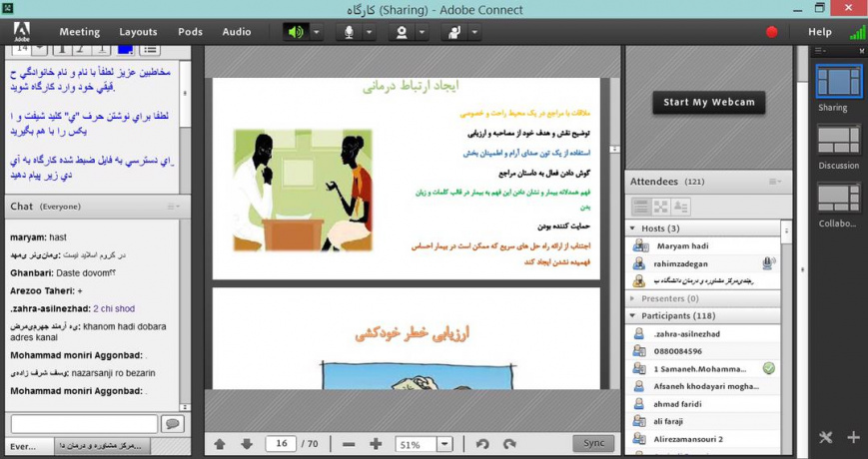Add a new layout with plus icon
This screenshot has width=868, height=459.
pyautogui.click(x=853, y=437)
